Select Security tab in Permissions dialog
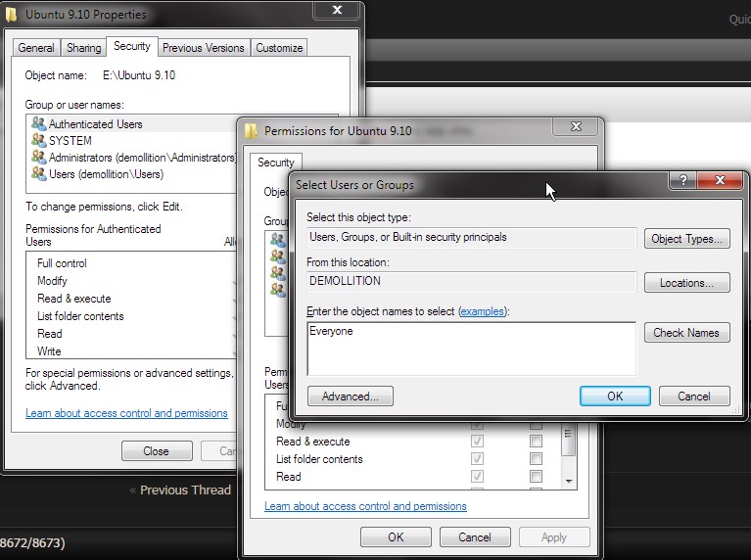751x560 pixels. (x=275, y=163)
